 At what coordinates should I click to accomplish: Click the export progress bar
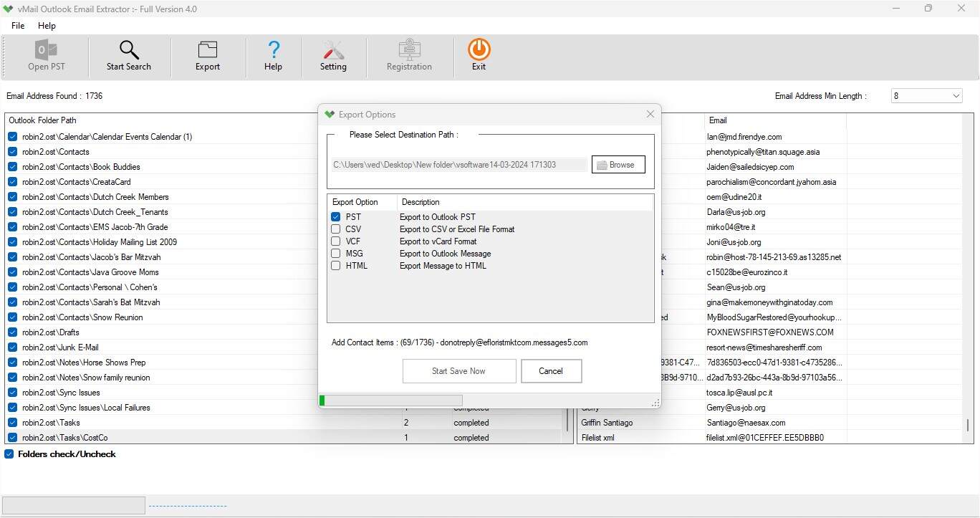pos(390,401)
